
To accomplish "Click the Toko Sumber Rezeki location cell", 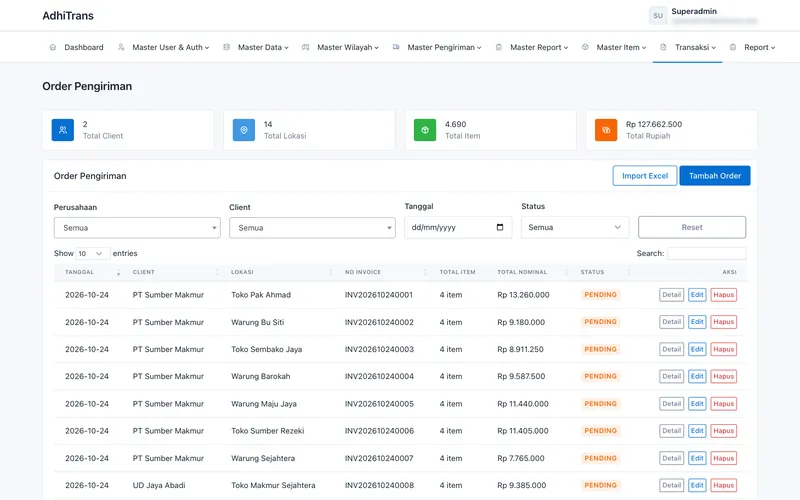I will [267, 431].
